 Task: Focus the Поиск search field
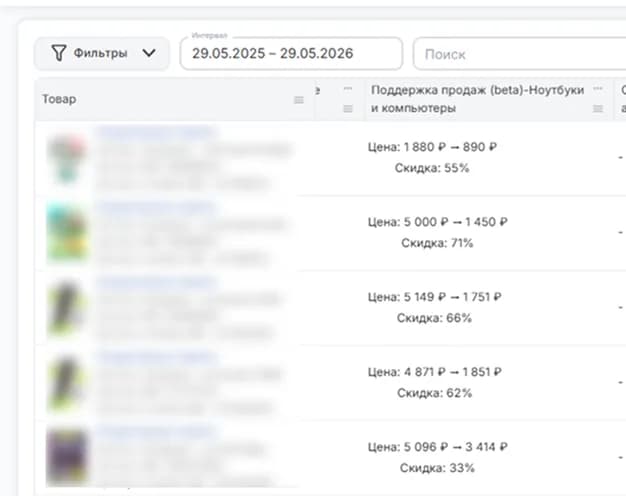coord(519,54)
